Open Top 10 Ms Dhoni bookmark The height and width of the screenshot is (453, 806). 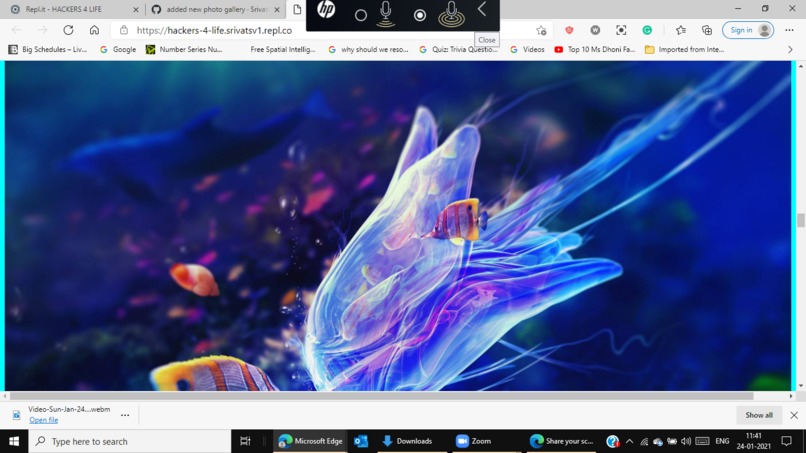[x=595, y=49]
